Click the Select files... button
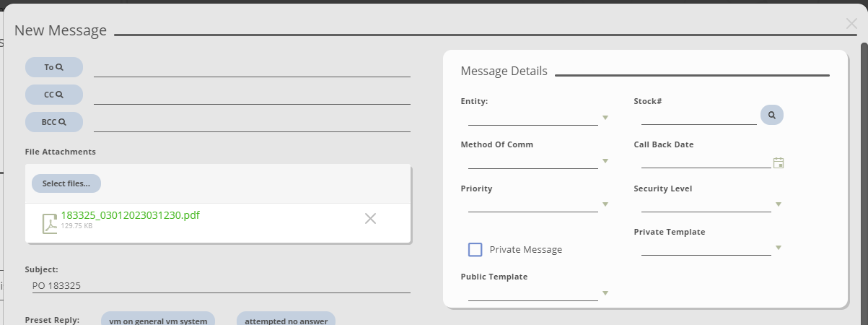The image size is (868, 325). point(66,183)
